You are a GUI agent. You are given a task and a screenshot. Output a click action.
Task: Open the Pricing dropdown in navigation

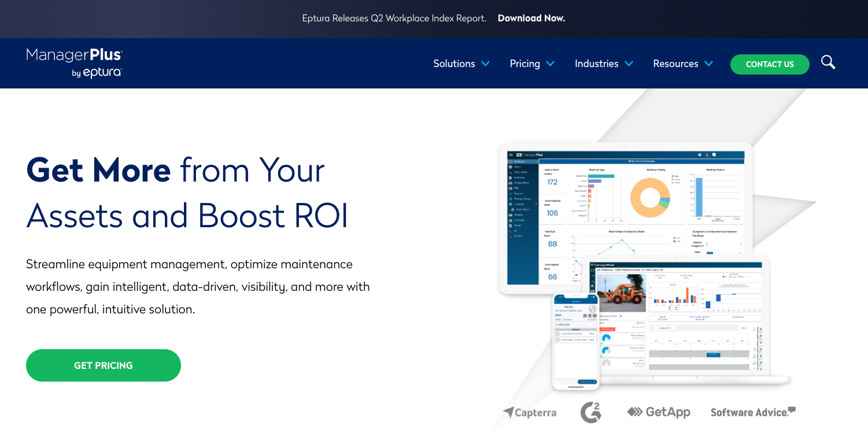coord(532,64)
